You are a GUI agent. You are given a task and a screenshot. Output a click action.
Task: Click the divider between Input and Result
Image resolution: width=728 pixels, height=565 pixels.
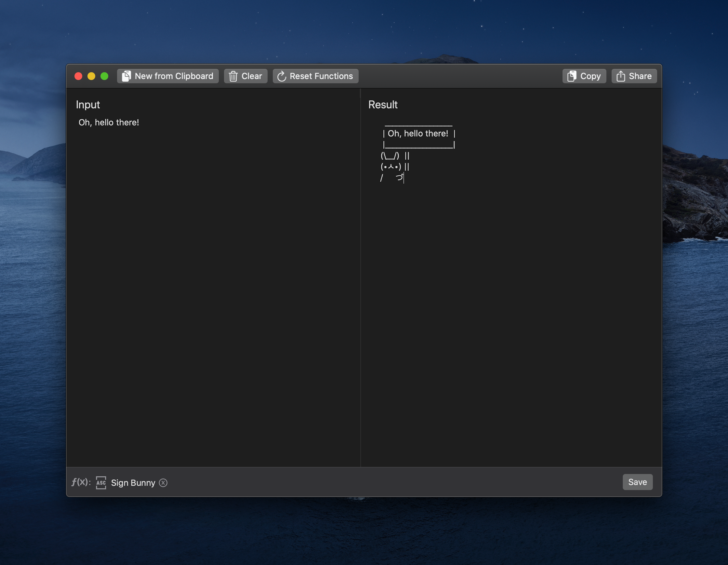point(360,277)
